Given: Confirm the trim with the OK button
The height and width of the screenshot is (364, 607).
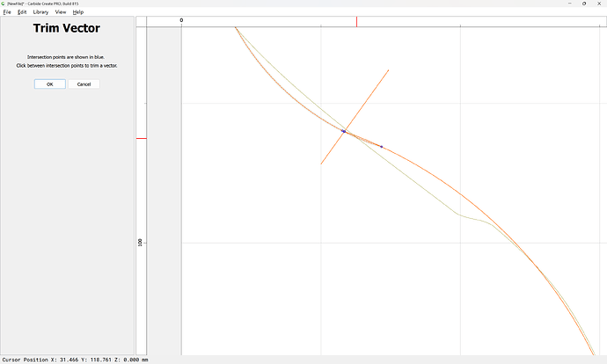Looking at the screenshot, I should click(x=49, y=84).
